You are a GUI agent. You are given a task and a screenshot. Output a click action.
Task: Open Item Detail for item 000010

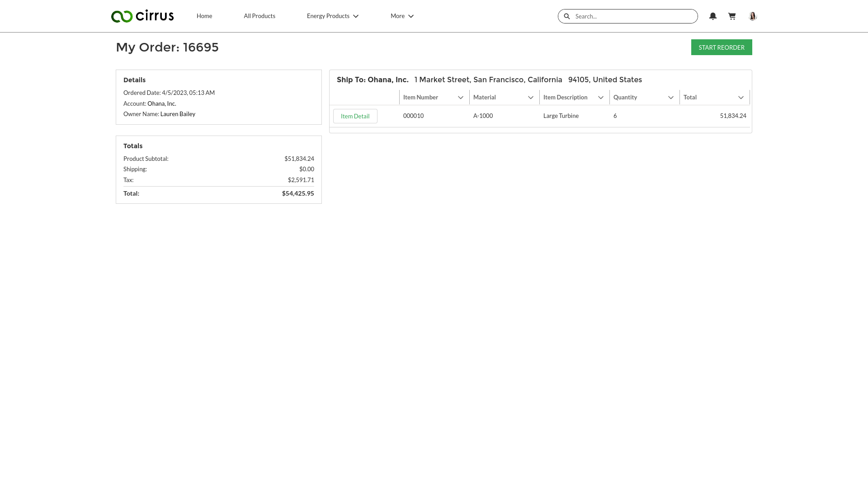(355, 116)
